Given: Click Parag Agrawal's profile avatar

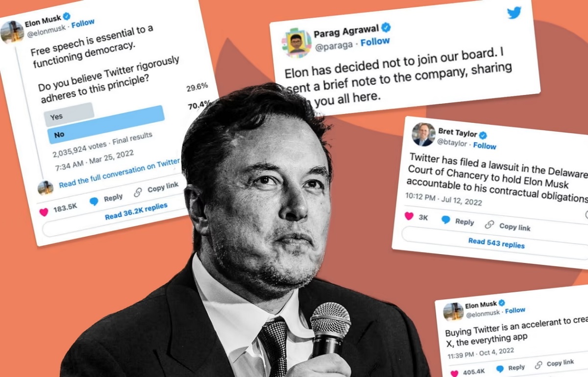Looking at the screenshot, I should (297, 44).
